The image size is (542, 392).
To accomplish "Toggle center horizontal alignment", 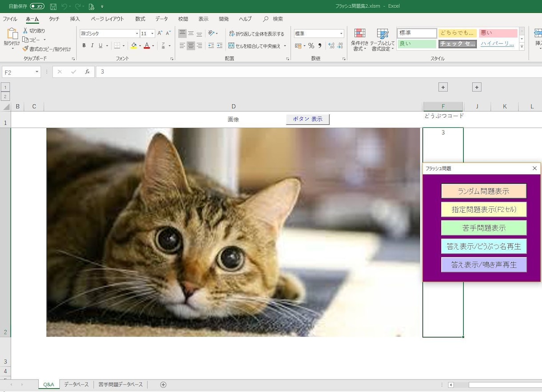I will [191, 46].
